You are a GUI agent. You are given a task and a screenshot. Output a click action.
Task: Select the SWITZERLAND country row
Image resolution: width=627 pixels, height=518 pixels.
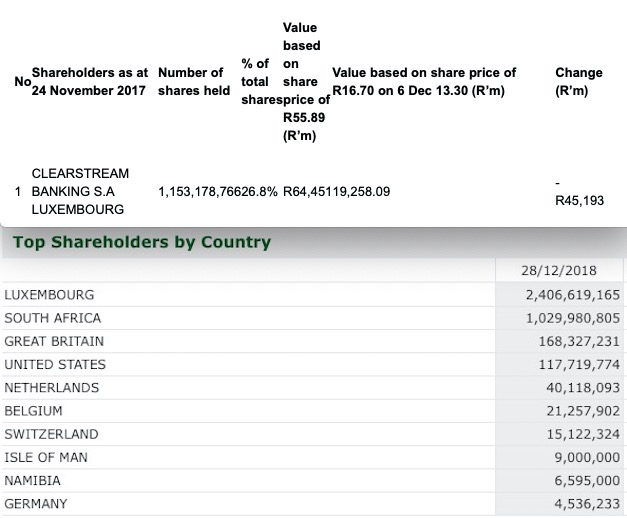click(312, 434)
